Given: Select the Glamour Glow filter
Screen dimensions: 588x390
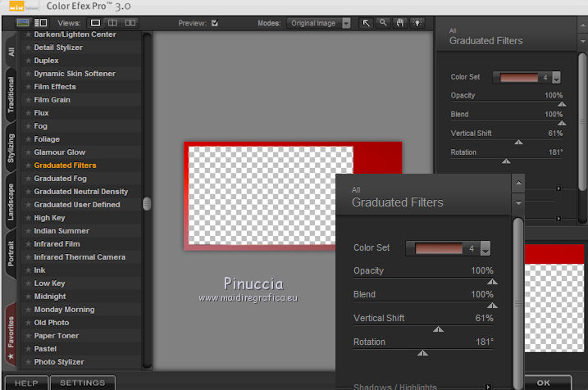Looking at the screenshot, I should pyautogui.click(x=60, y=152).
